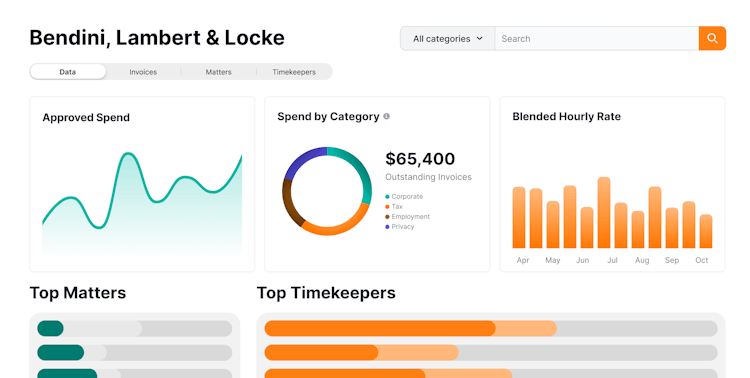Open the Timekeepers tab
Viewport: 750px width, 378px height.
(294, 72)
